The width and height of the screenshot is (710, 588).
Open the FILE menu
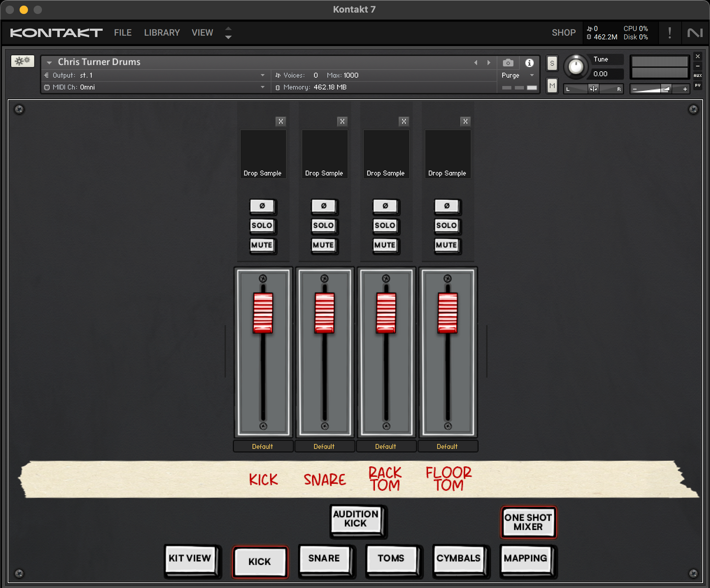click(x=122, y=33)
